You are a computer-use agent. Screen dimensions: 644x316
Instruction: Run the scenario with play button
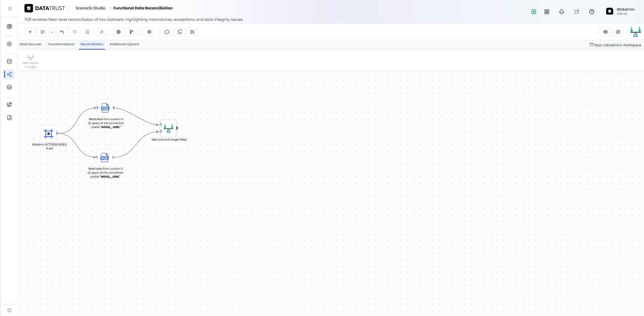[x=43, y=32]
